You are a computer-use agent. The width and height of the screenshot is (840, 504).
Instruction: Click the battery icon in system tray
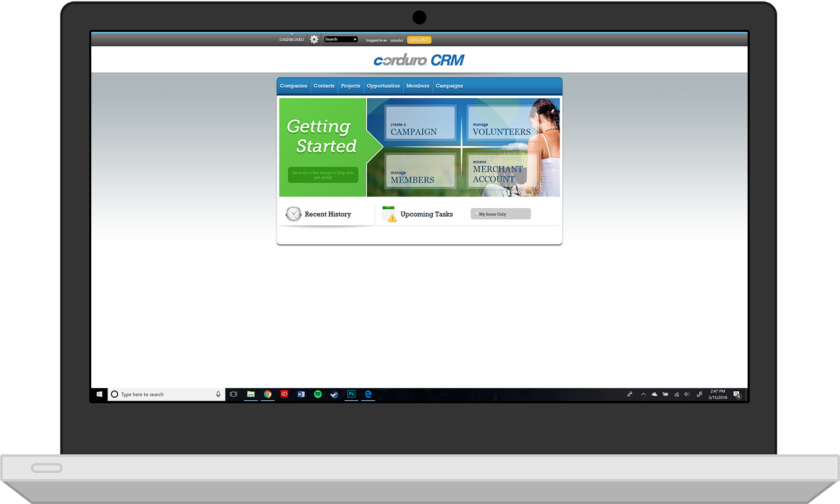(665, 394)
